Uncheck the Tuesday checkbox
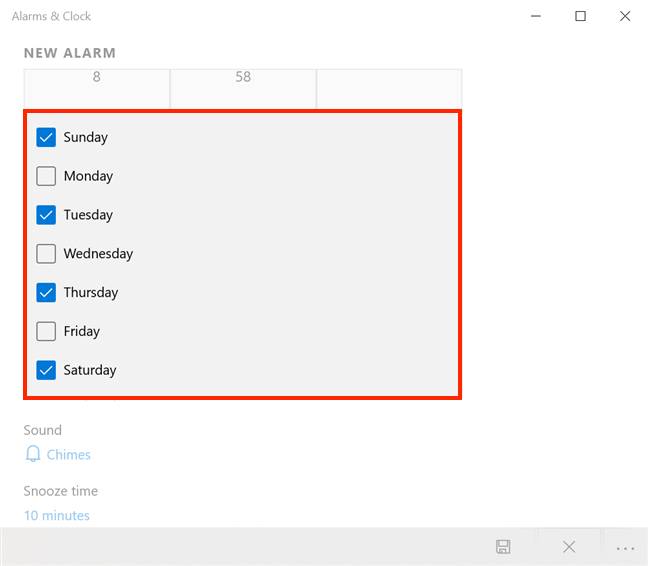The height and width of the screenshot is (566, 648). pyautogui.click(x=46, y=215)
